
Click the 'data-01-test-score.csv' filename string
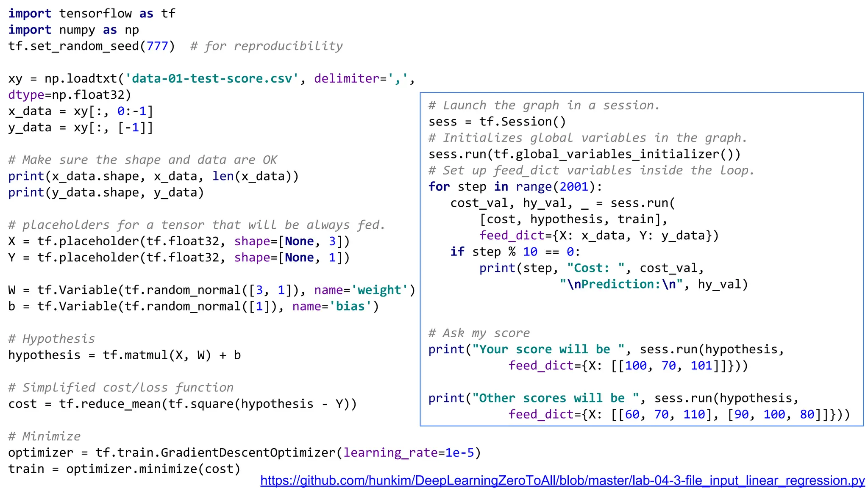click(212, 78)
